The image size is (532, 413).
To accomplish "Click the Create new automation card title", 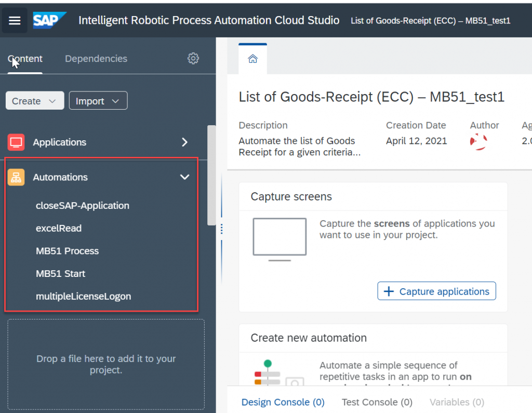I will point(309,338).
